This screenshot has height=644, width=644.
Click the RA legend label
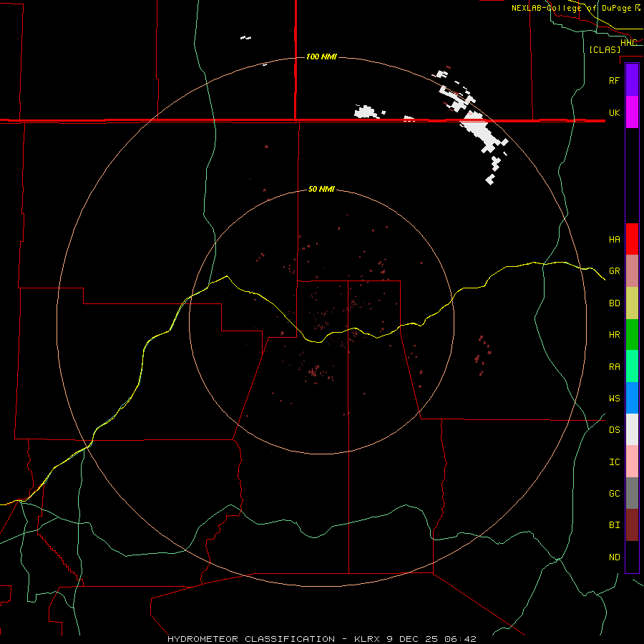[615, 367]
